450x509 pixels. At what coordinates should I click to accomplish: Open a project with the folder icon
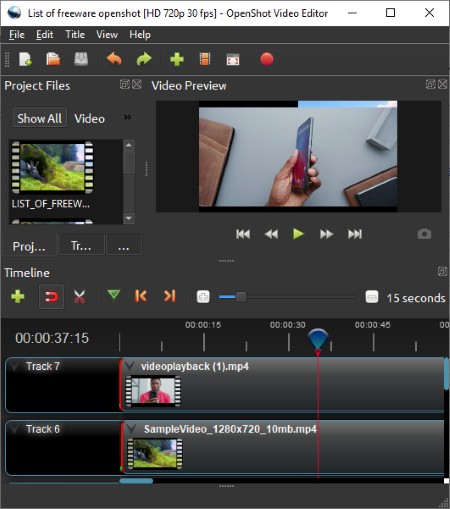click(53, 60)
